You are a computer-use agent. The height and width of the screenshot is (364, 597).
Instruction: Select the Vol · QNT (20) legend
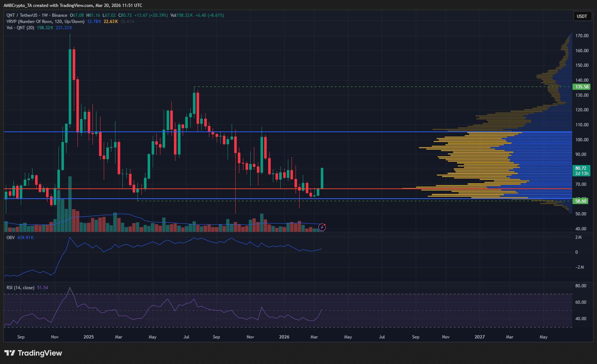20,28
